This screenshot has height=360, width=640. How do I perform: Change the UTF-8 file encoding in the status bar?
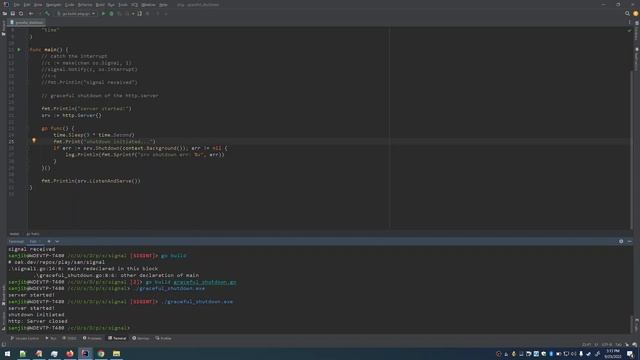click(x=607, y=345)
